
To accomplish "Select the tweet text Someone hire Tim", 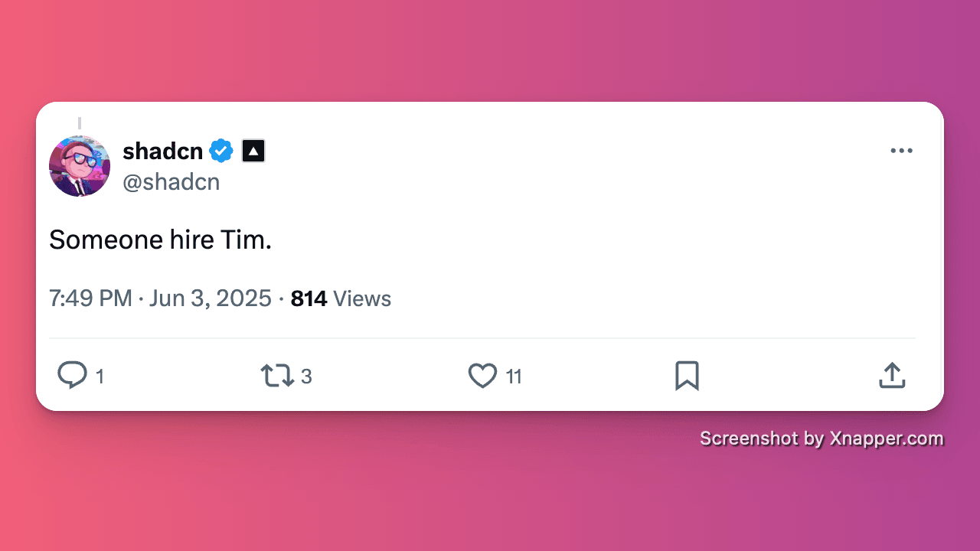I will [160, 240].
